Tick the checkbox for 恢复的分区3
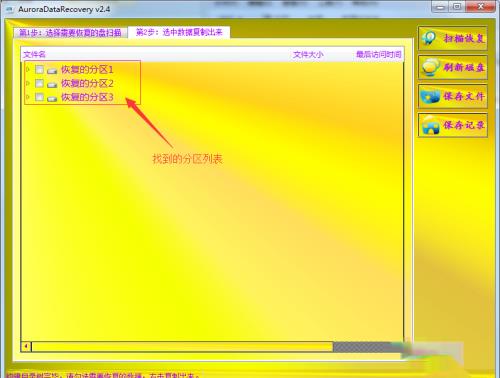Image resolution: width=500 pixels, height=378 pixels. click(x=39, y=97)
